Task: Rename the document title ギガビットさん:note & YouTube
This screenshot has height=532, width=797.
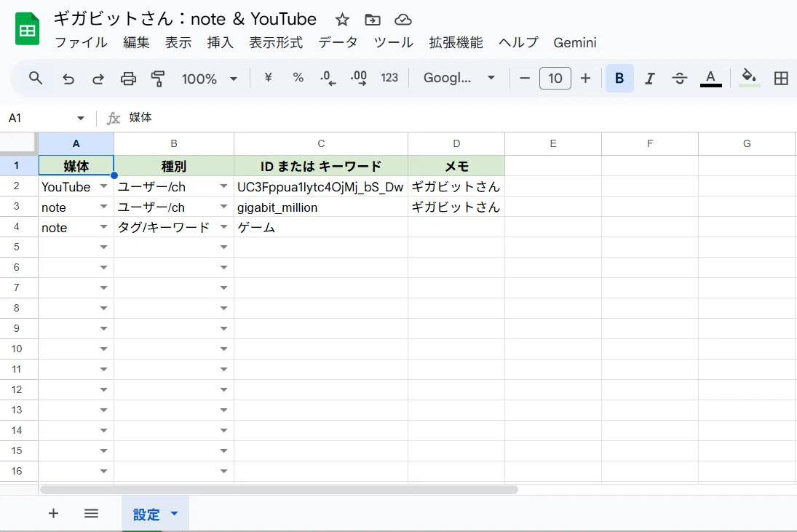Action: tap(185, 20)
